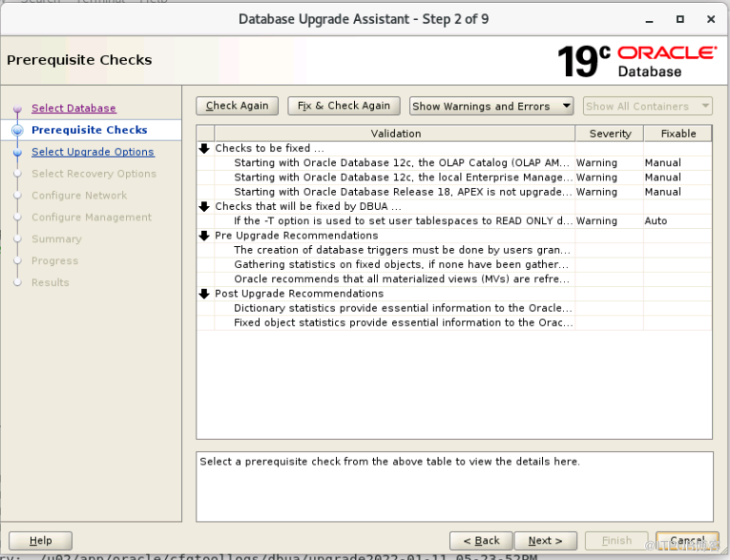Click the Configure Network step
The image size is (730, 560).
click(79, 196)
